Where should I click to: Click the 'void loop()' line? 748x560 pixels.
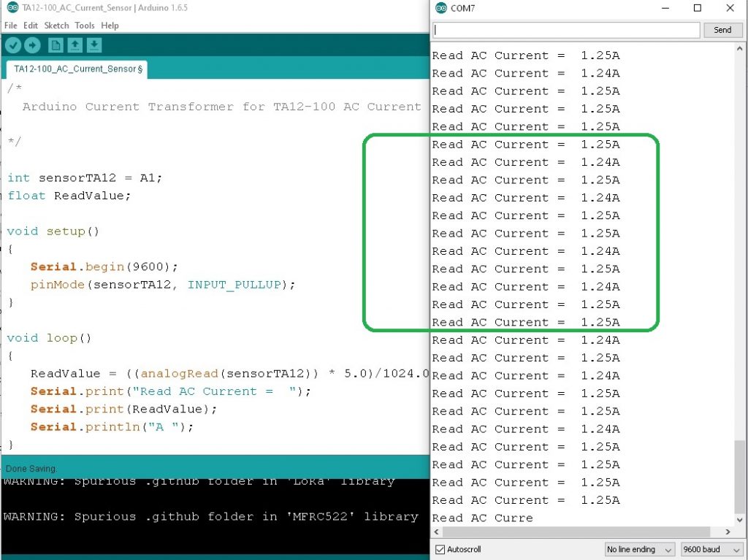[x=49, y=338]
